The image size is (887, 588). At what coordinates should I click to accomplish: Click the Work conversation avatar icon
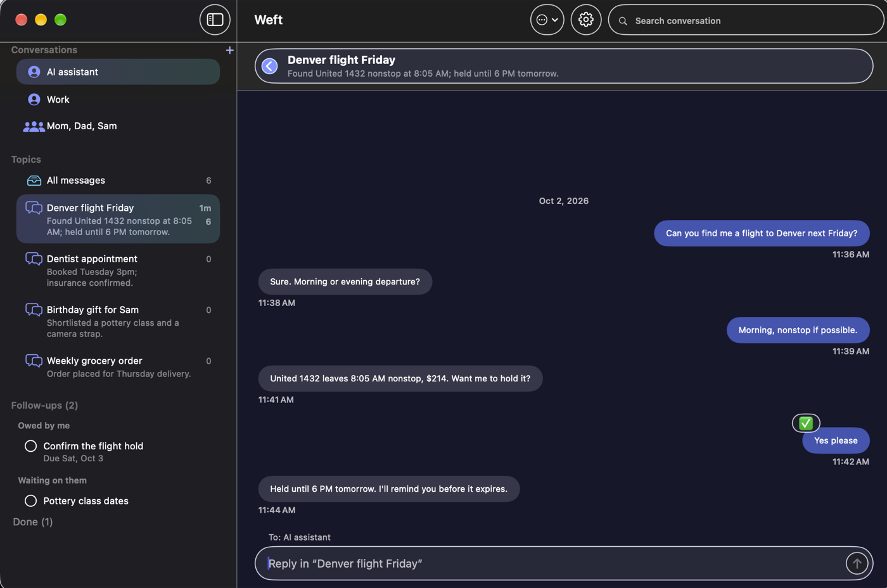pyautogui.click(x=34, y=99)
